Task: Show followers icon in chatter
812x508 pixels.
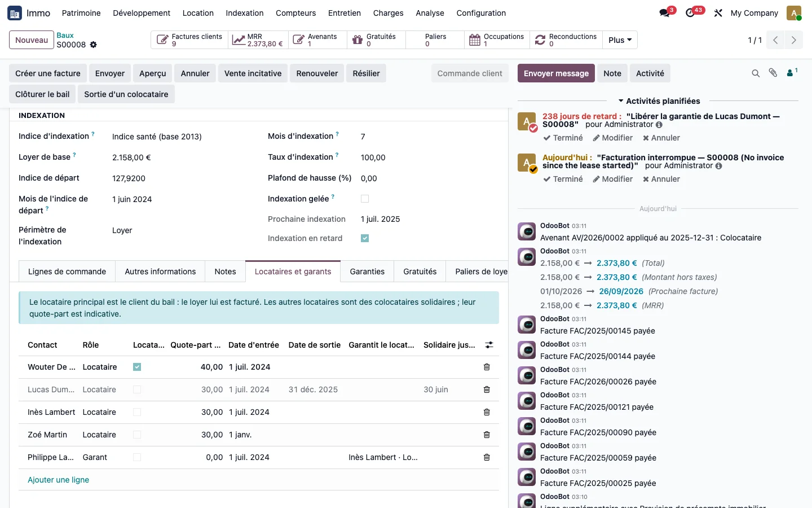Action: point(792,72)
